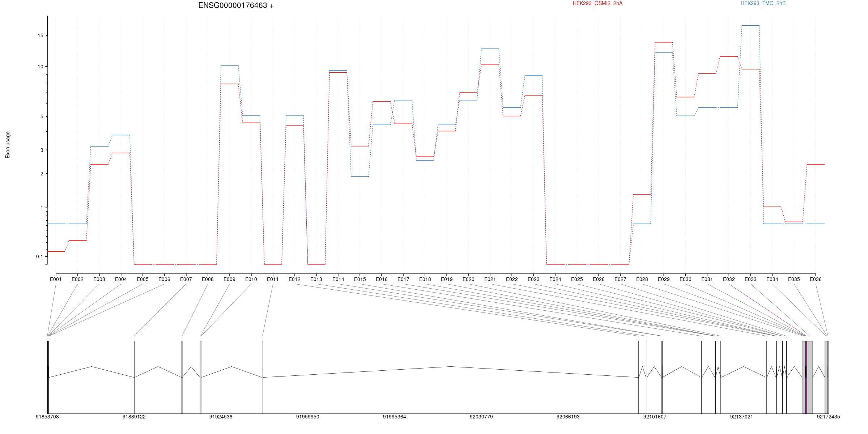Click exon label E027
Screen dimensions: 868x434
[620, 279]
